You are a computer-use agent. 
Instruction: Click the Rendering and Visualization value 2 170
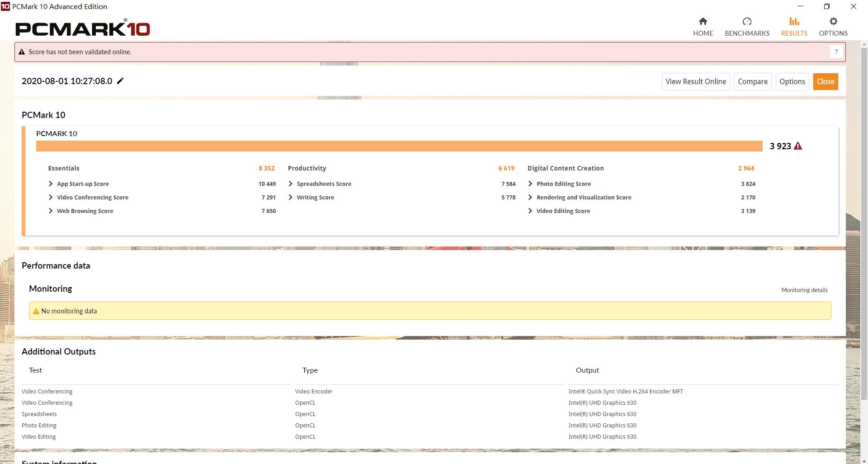click(x=748, y=197)
